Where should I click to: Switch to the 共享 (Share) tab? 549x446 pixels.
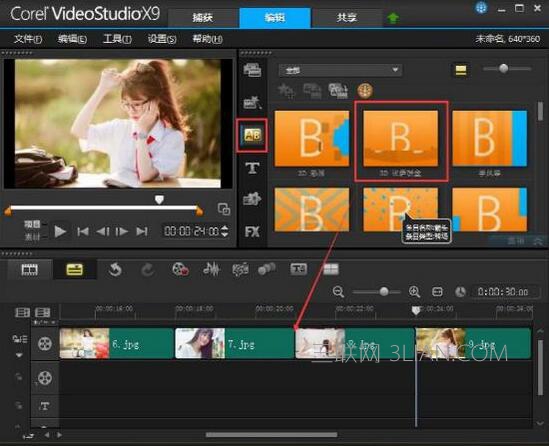pos(346,18)
